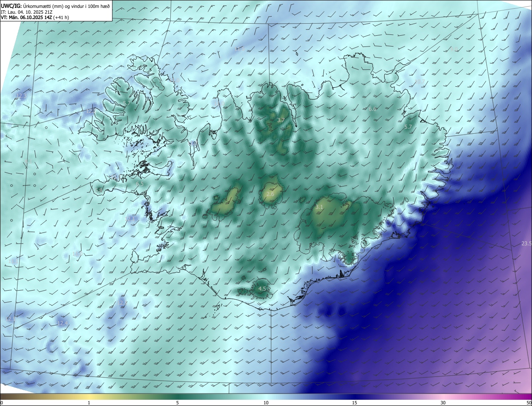The width and height of the screenshot is (532, 406).
Task: Click the 4.5 value near the south coast
Action: pyautogui.click(x=262, y=289)
